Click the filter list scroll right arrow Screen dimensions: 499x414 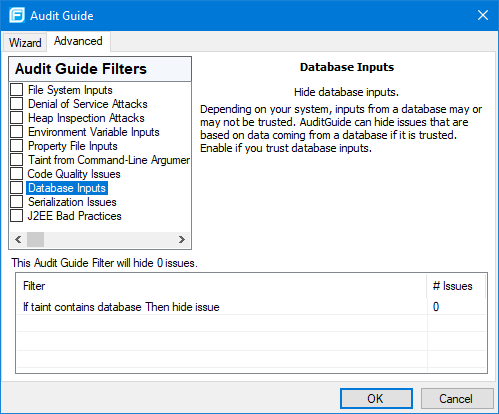click(182, 239)
